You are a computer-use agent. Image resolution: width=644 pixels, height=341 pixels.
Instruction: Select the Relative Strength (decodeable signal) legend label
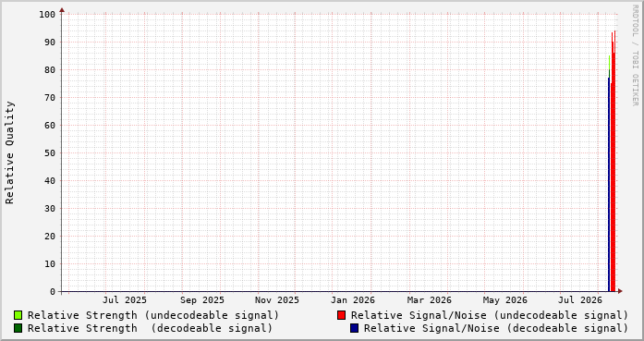150,328
